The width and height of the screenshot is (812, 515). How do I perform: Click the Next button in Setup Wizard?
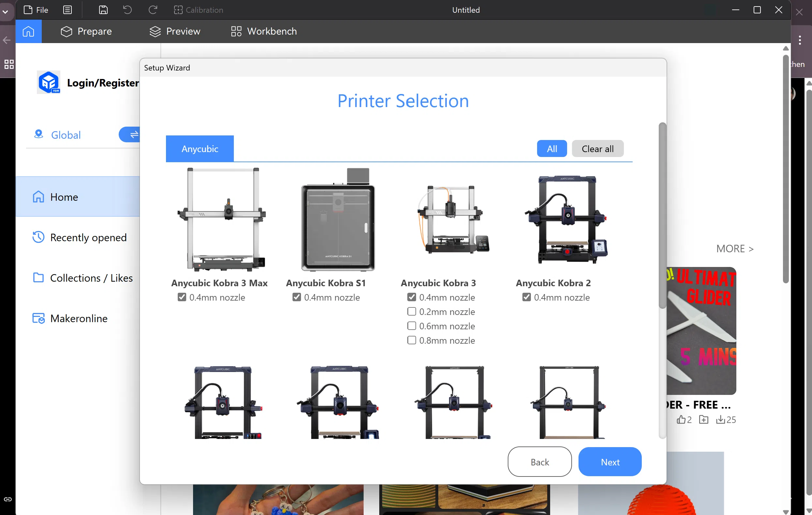pos(610,462)
